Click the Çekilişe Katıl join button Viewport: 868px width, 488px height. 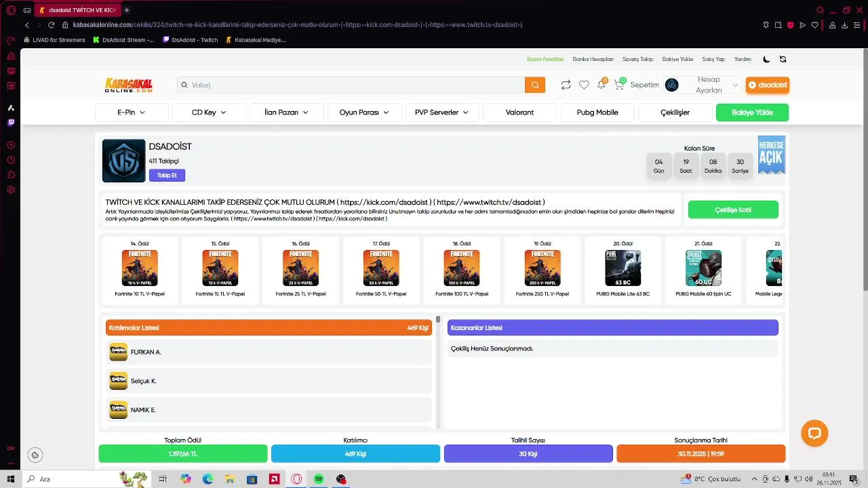pos(733,210)
